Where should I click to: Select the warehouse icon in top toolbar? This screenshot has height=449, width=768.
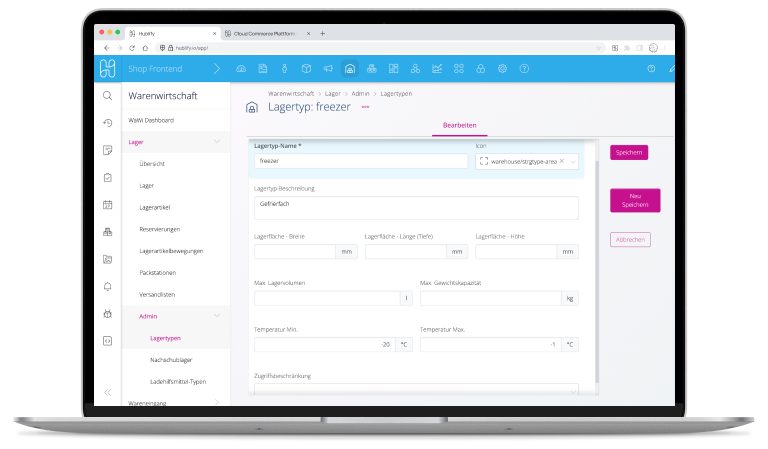tap(349, 69)
